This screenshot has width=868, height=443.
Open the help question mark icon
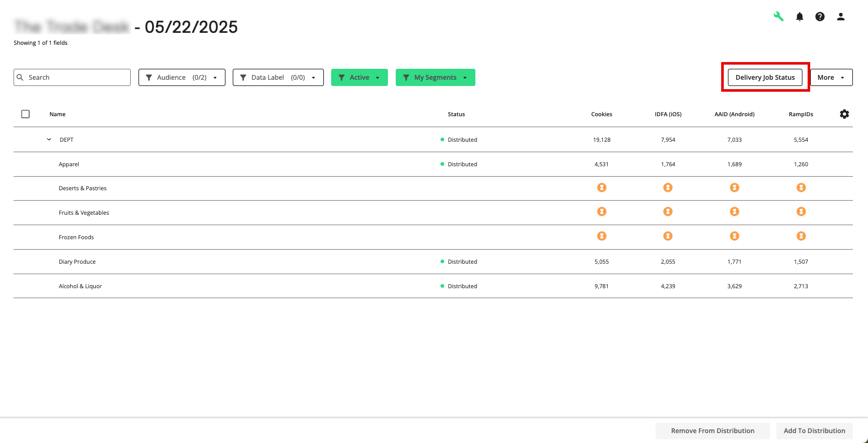820,17
